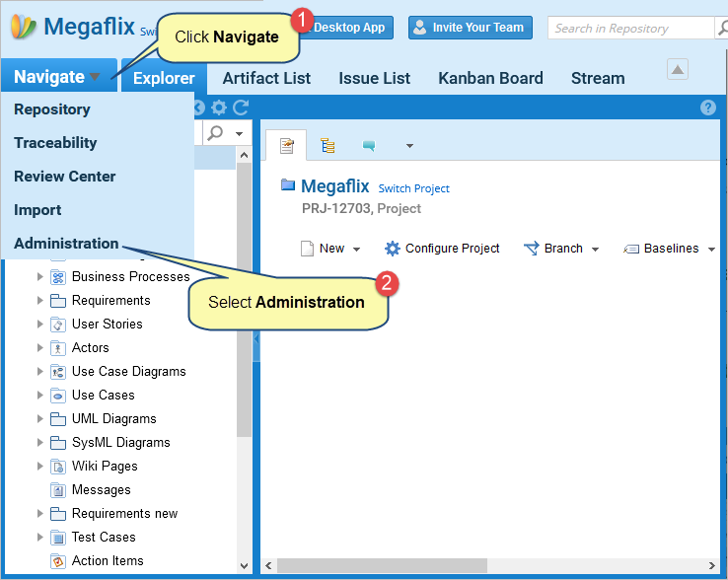Image resolution: width=728 pixels, height=580 pixels.
Task: Click the Megaflix project folder icon
Action: click(x=288, y=184)
